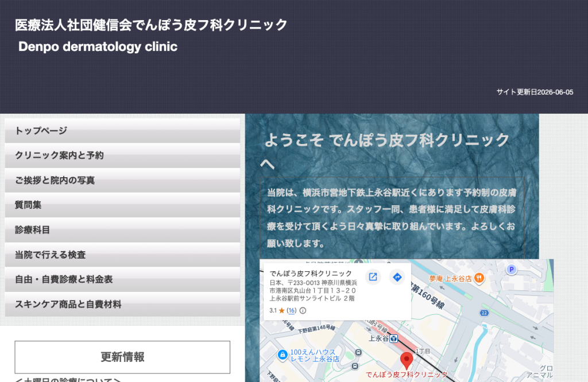The height and width of the screenshot is (382, 588).
Task: Go to クリニック案内と予約 page
Action: click(x=122, y=155)
